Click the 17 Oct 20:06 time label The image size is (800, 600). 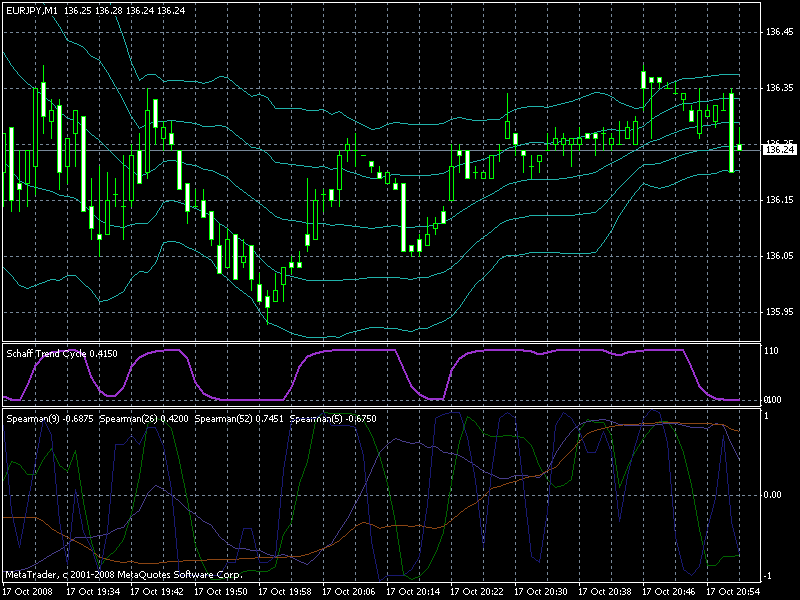point(349,592)
